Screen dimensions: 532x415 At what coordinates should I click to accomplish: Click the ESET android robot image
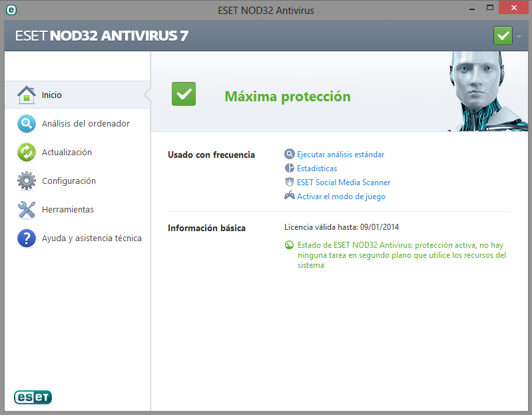pyautogui.click(x=487, y=91)
